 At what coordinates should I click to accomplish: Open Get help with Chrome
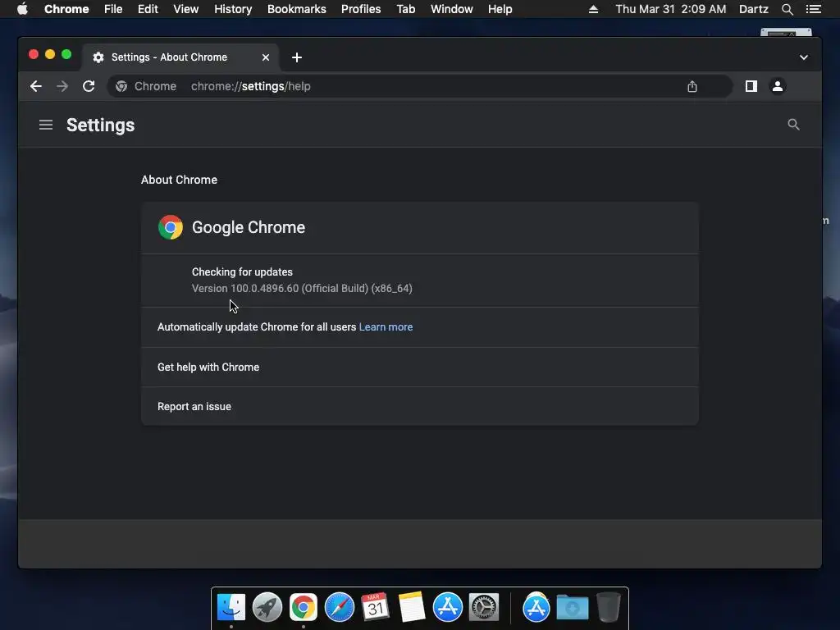pos(419,367)
